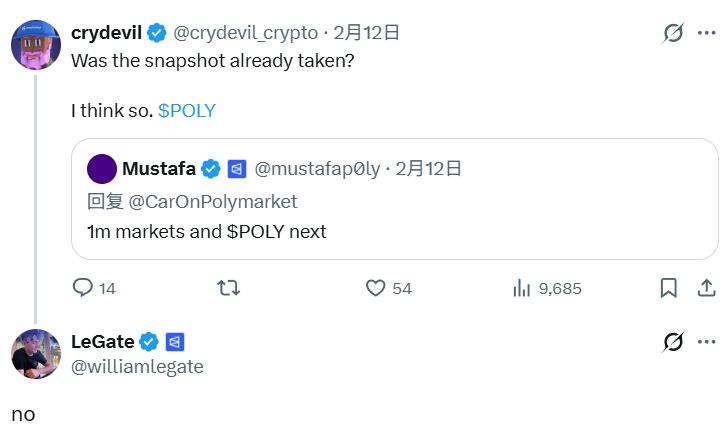Click the reply icon with 14 comments
The width and height of the screenshot is (722, 439).
pos(84,288)
